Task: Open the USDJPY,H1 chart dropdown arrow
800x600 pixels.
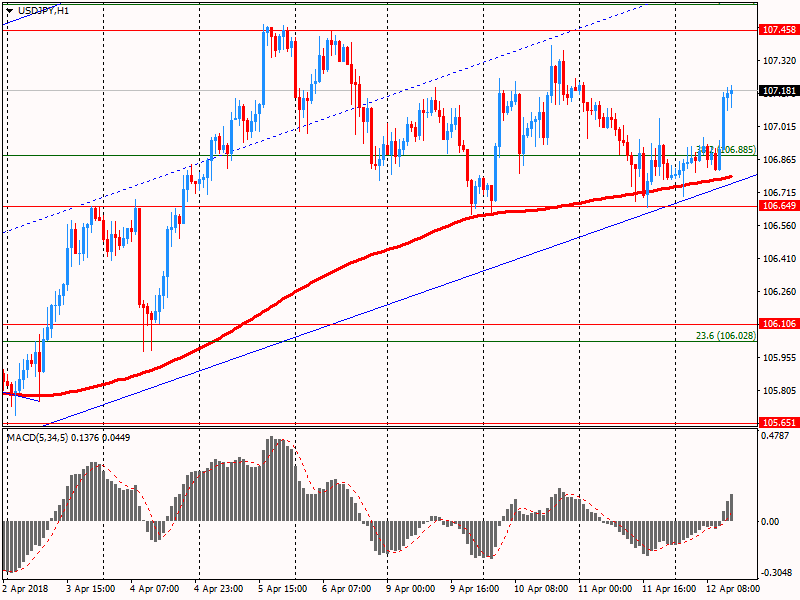Action: coord(10,11)
